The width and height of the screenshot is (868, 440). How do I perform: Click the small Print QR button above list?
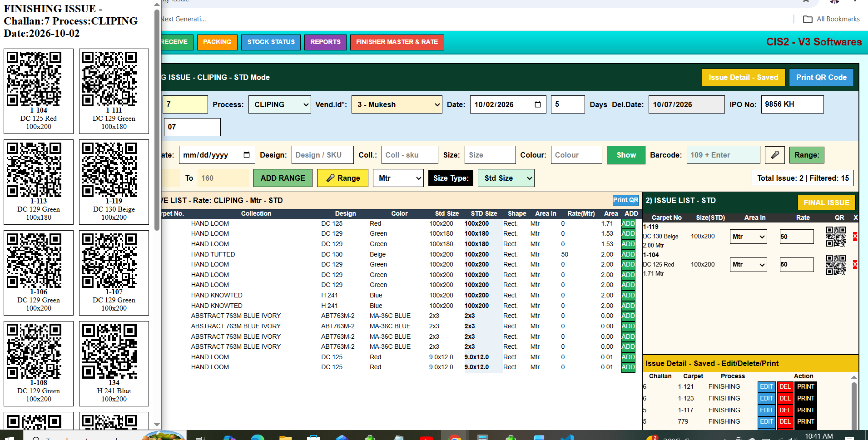[x=625, y=200]
